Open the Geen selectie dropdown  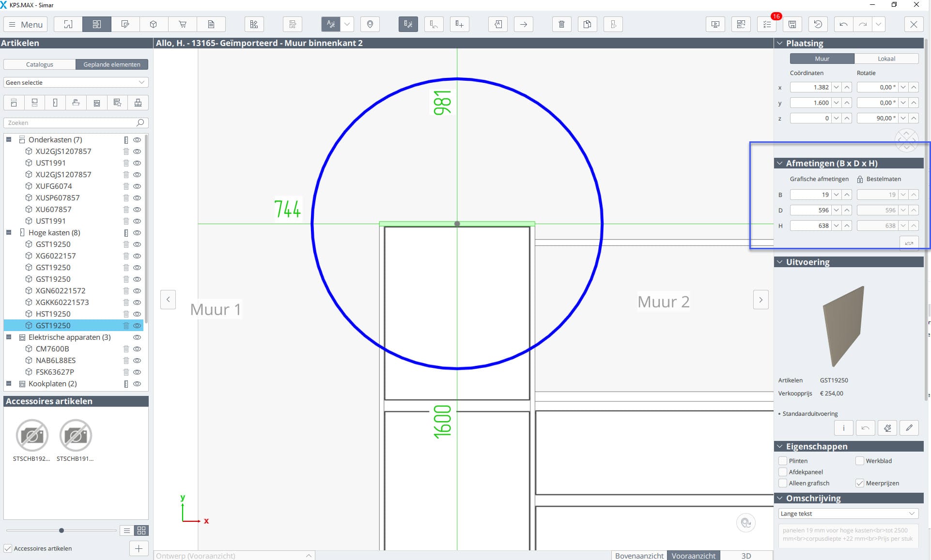tap(76, 83)
